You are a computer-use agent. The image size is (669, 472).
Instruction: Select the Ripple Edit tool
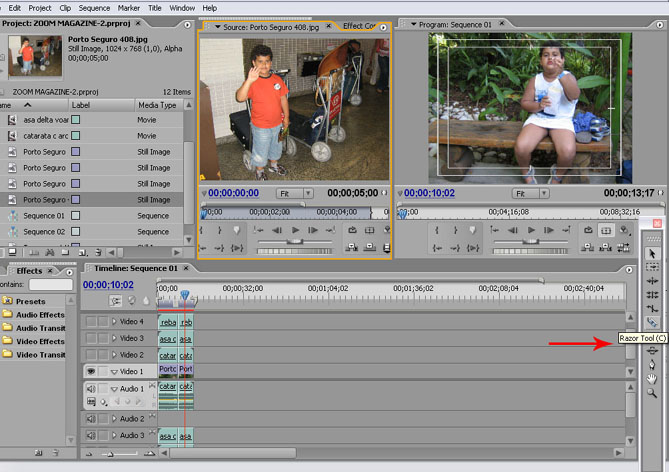tap(653, 281)
